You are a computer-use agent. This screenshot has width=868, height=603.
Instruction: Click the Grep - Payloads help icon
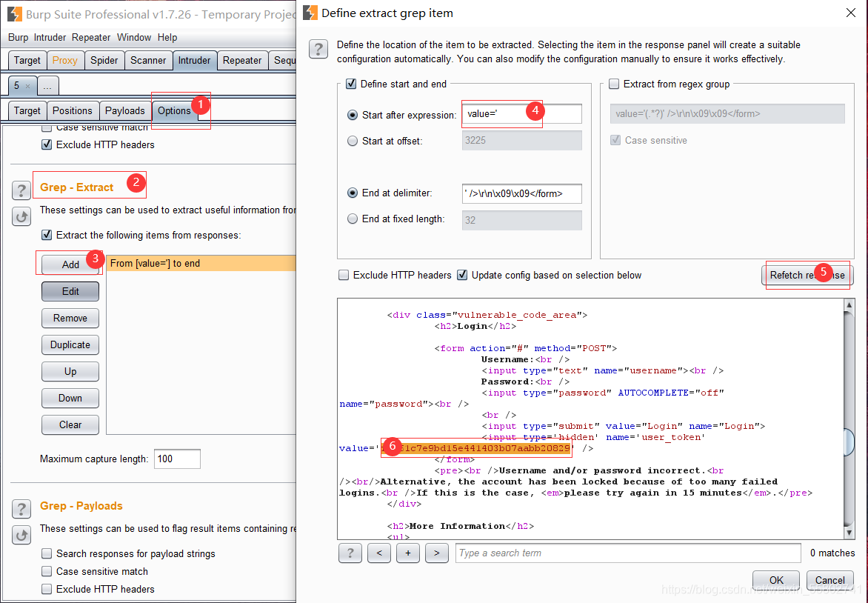point(21,508)
